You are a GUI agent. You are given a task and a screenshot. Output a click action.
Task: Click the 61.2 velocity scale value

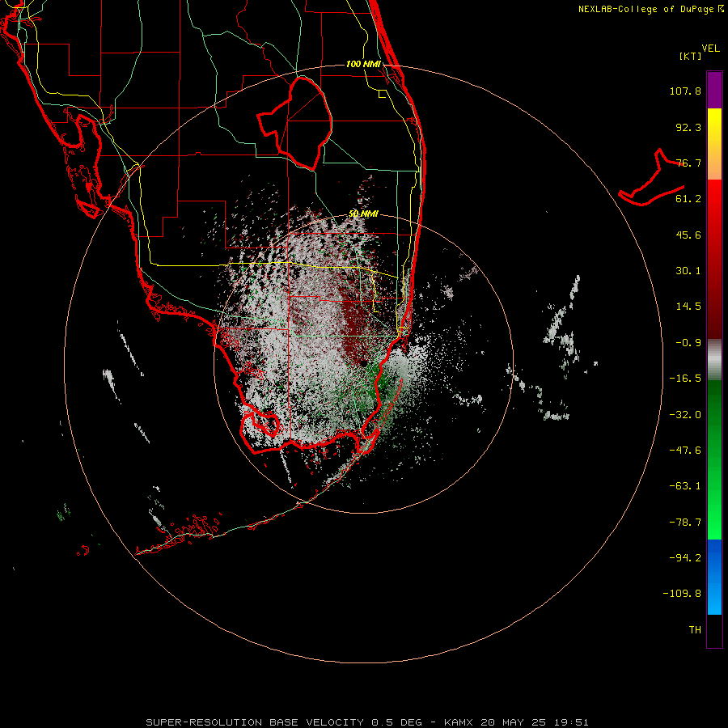pyautogui.click(x=688, y=199)
